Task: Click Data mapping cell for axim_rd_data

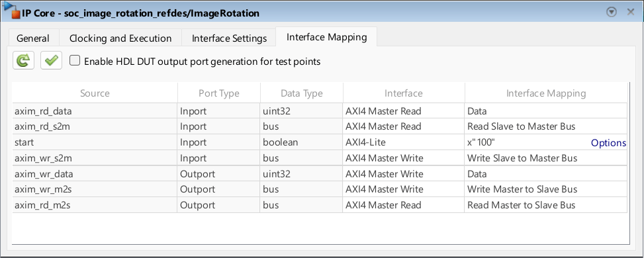Action: pos(546,111)
